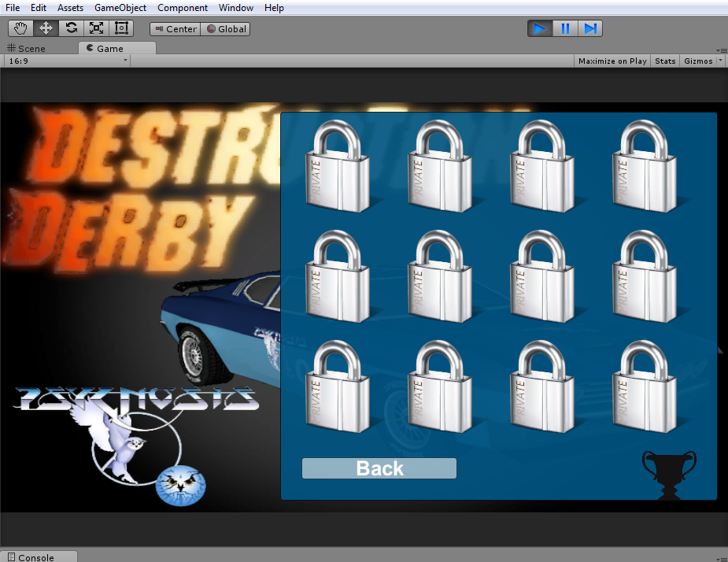
Task: Switch to the Scene tab
Action: coord(35,47)
